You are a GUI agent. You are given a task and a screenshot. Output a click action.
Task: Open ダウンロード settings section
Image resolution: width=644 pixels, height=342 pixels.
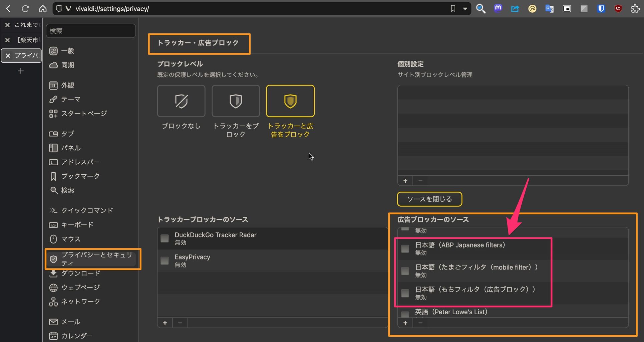pyautogui.click(x=74, y=273)
